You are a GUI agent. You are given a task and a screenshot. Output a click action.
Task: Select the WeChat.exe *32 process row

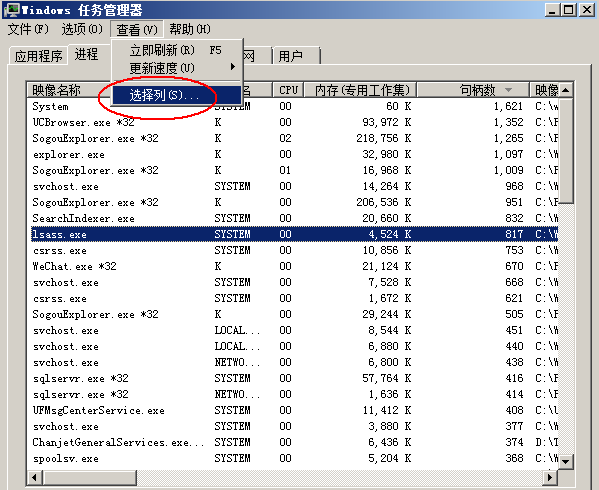(x=294, y=266)
